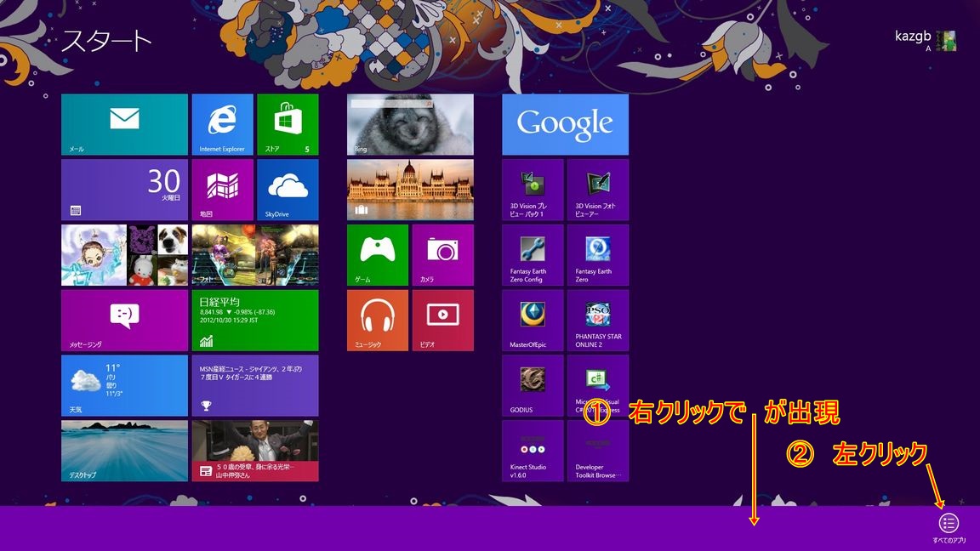Launch 3D Vision Preview Pack 1 tile
This screenshot has width=980, height=551.
point(533,190)
